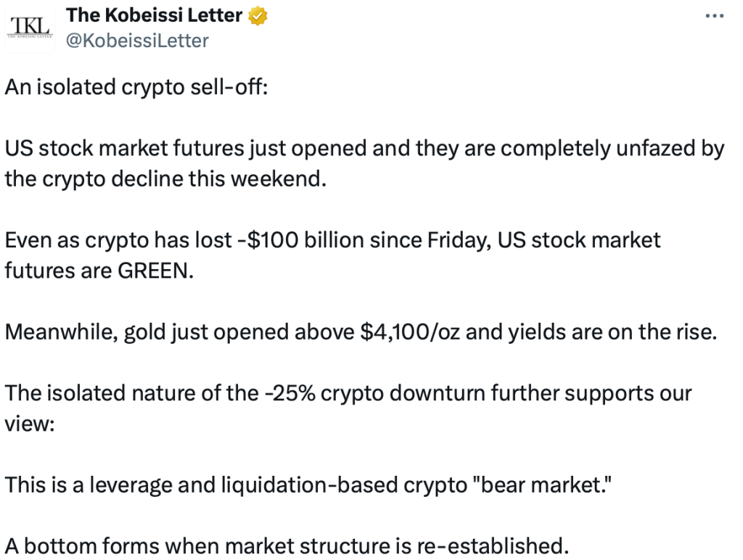This screenshot has height=560, width=743.
Task: Click the @KobeissiLetter handle
Action: [137, 41]
